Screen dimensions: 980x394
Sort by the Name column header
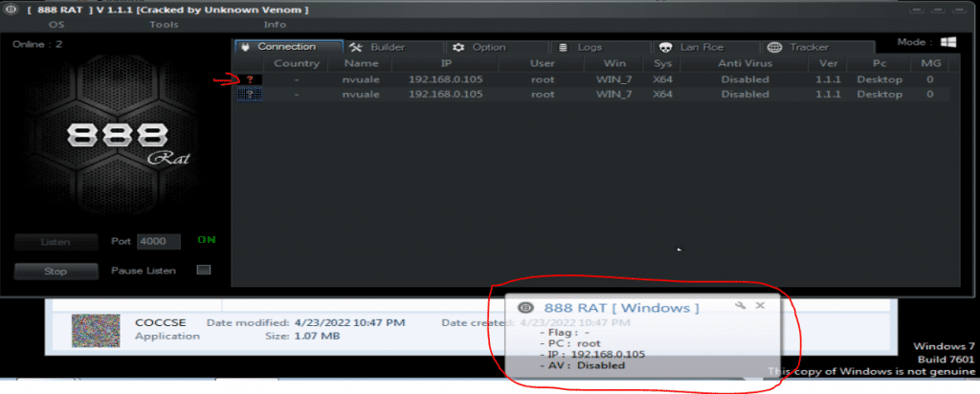click(x=361, y=63)
